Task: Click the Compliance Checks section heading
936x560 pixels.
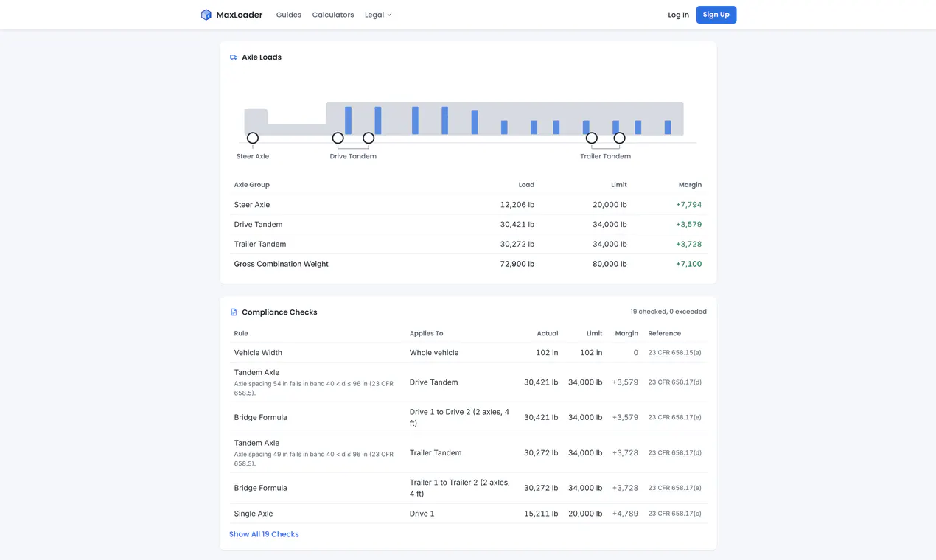Action: [x=279, y=312]
